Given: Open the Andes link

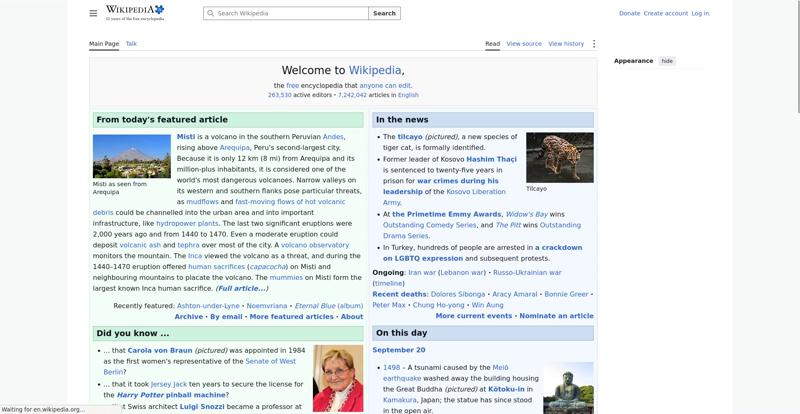Looking at the screenshot, I should (333, 137).
